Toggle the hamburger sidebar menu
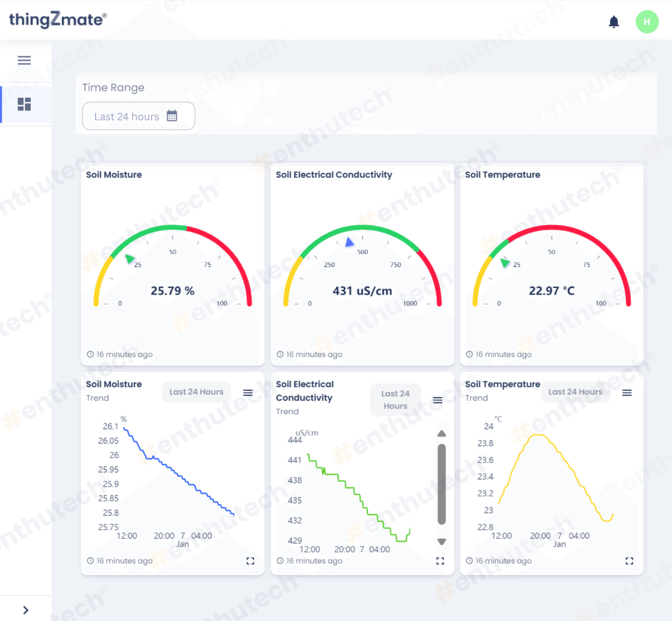The height and width of the screenshot is (621, 672). [x=24, y=60]
